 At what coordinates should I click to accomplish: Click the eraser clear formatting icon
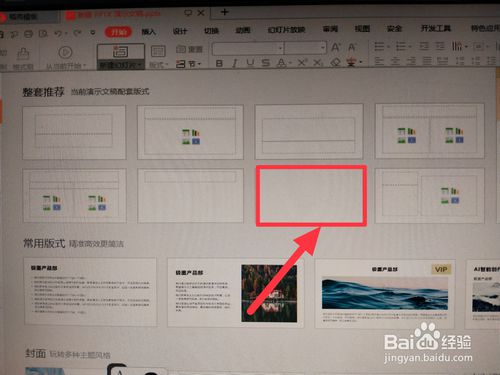point(336,62)
